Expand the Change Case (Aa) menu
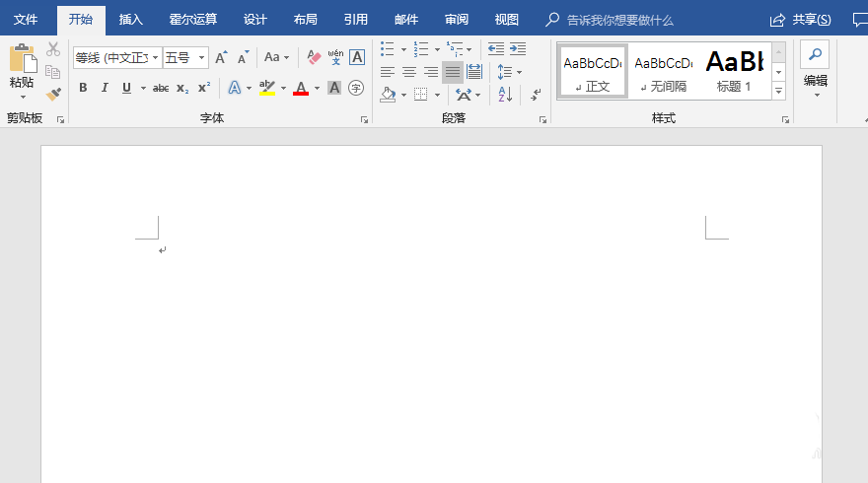The image size is (868, 483). 277,57
